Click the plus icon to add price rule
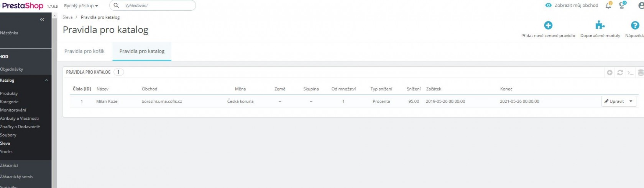 coord(548,25)
